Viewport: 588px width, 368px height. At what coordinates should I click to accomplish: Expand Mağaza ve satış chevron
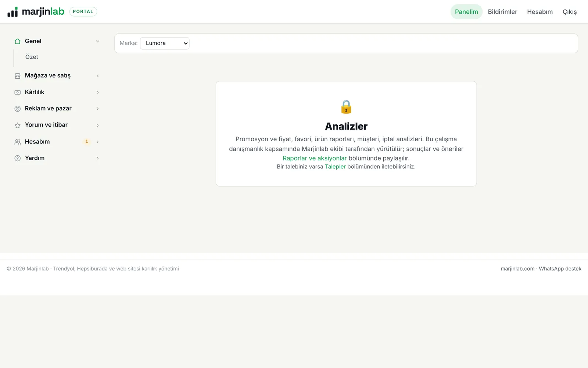tap(97, 76)
